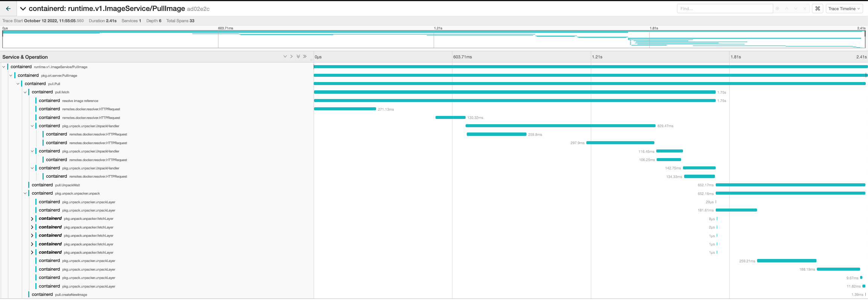The width and height of the screenshot is (868, 300).
Task: Click the Find search input field
Action: [x=725, y=9]
